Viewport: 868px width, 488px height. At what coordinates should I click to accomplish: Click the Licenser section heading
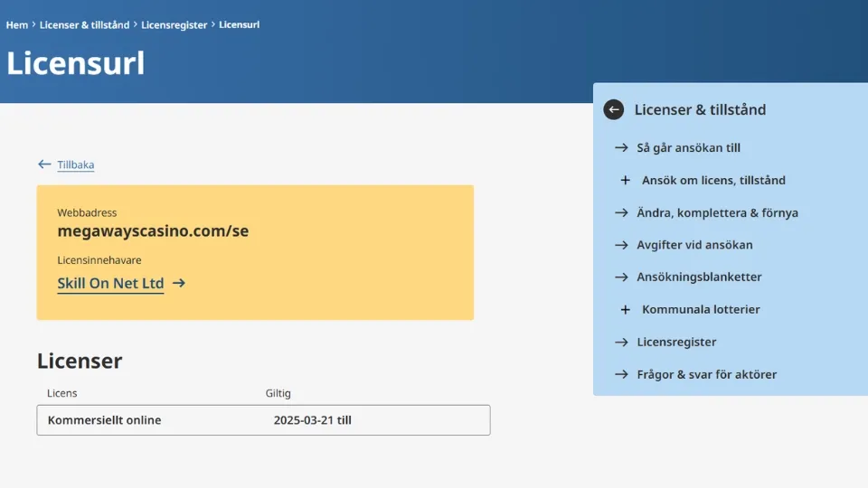[80, 361]
